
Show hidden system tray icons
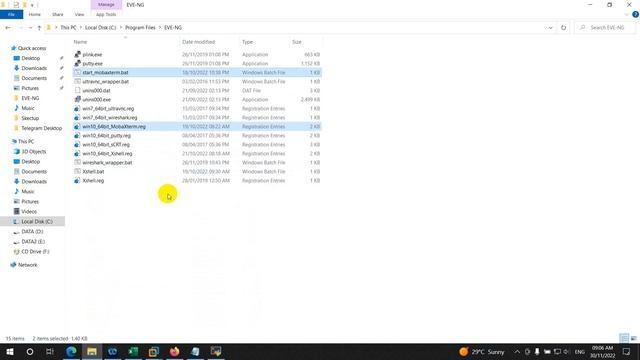pos(517,352)
